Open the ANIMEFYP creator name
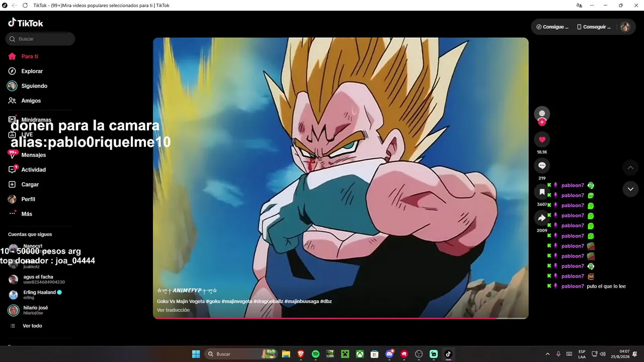 (187, 291)
